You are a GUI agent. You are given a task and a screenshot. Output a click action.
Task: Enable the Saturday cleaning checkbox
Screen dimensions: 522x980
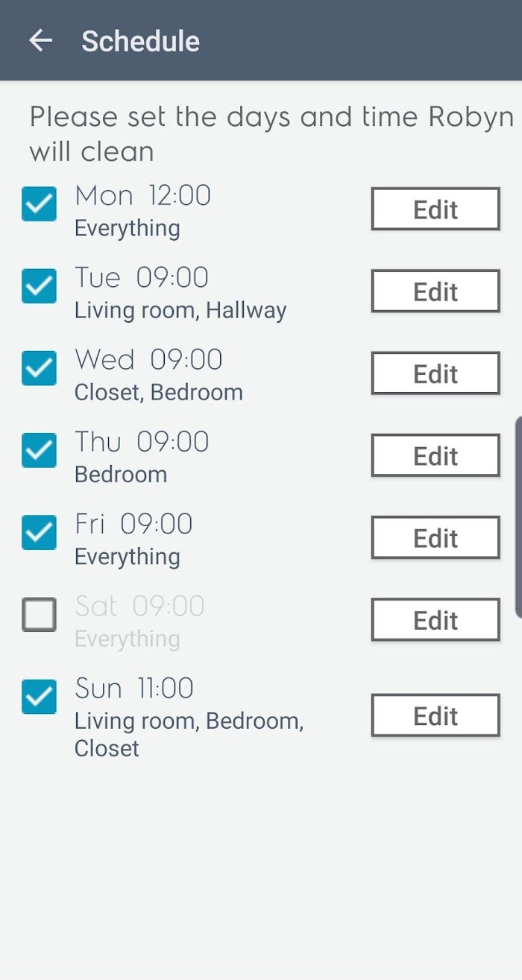39,615
